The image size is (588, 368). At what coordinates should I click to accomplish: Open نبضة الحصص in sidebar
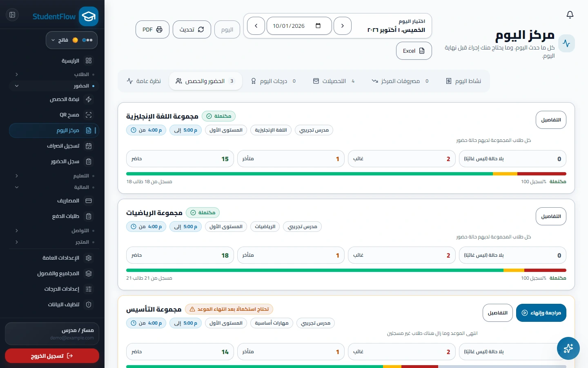[54, 99]
